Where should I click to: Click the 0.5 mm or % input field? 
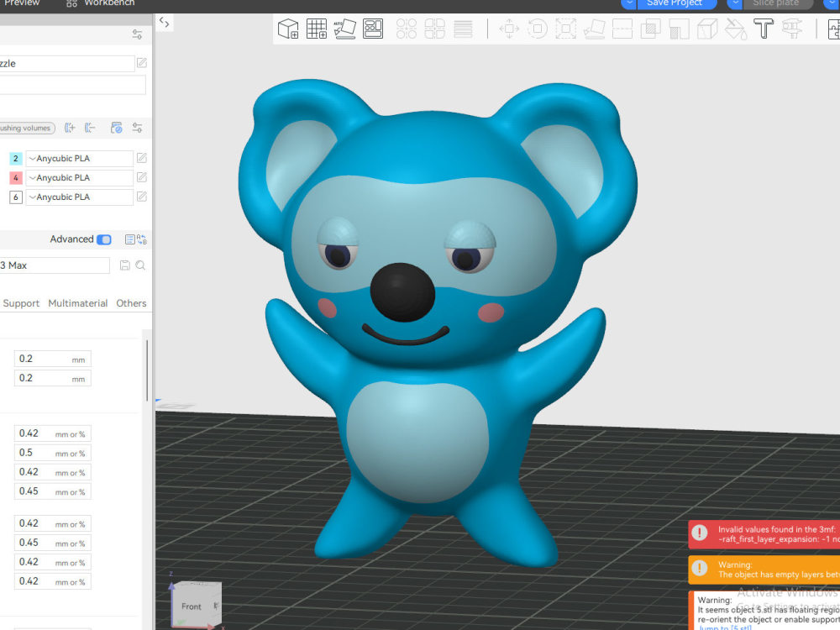point(52,453)
